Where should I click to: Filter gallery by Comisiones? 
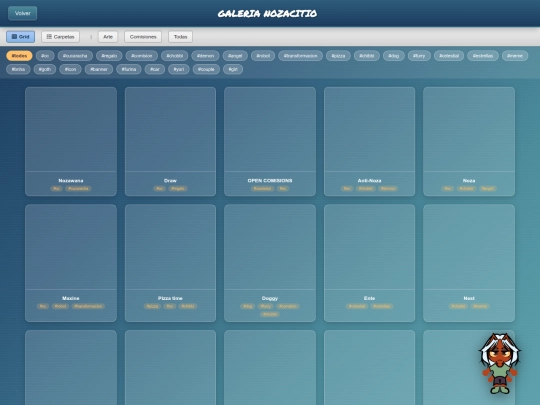[x=143, y=37]
